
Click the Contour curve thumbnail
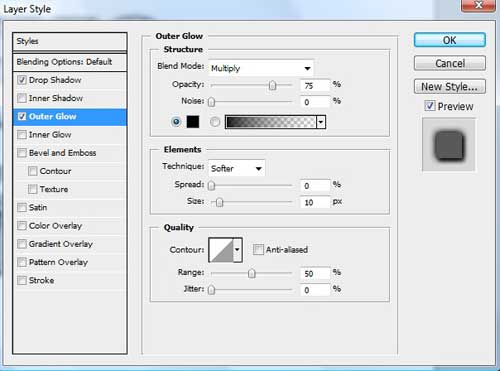221,250
